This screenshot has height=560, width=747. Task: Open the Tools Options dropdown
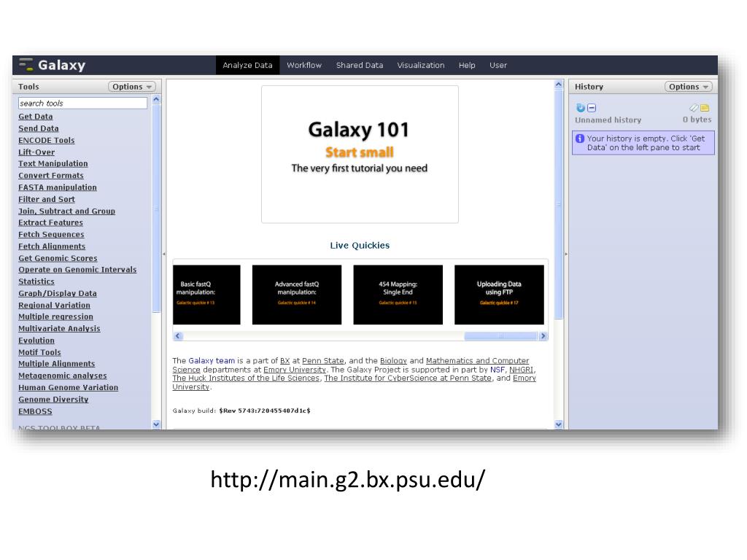tap(132, 87)
